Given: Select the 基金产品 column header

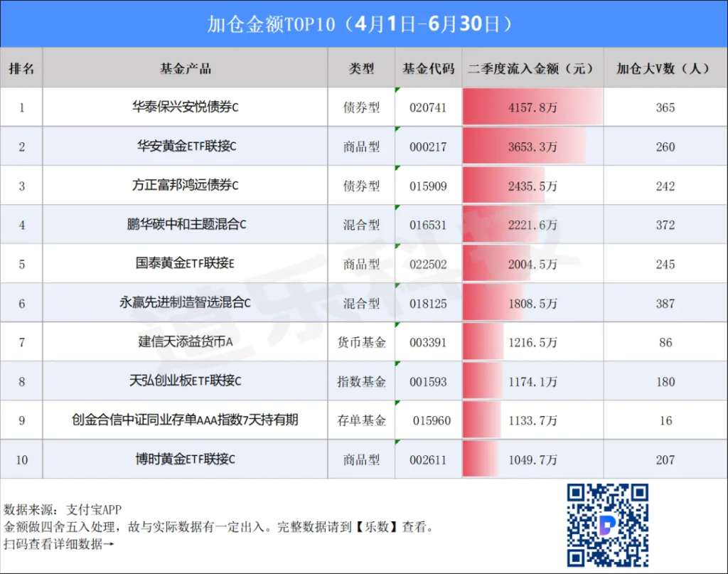Looking at the screenshot, I should pos(185,69).
